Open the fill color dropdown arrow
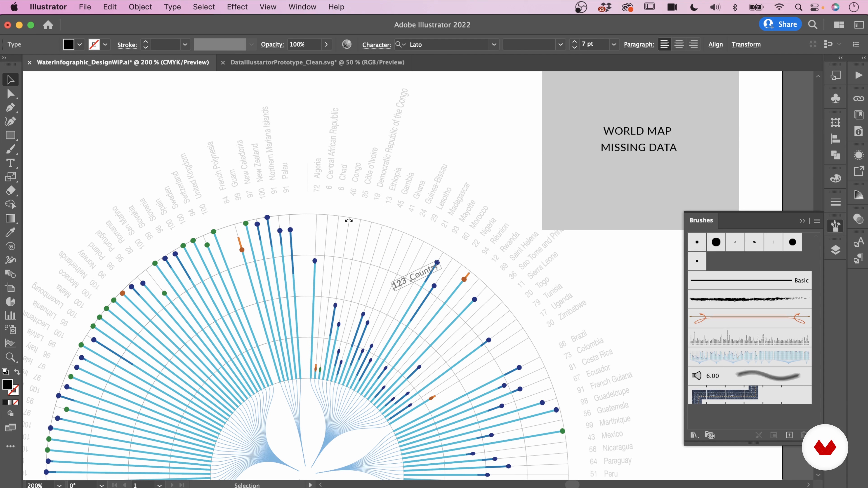The height and width of the screenshot is (488, 868). (80, 45)
